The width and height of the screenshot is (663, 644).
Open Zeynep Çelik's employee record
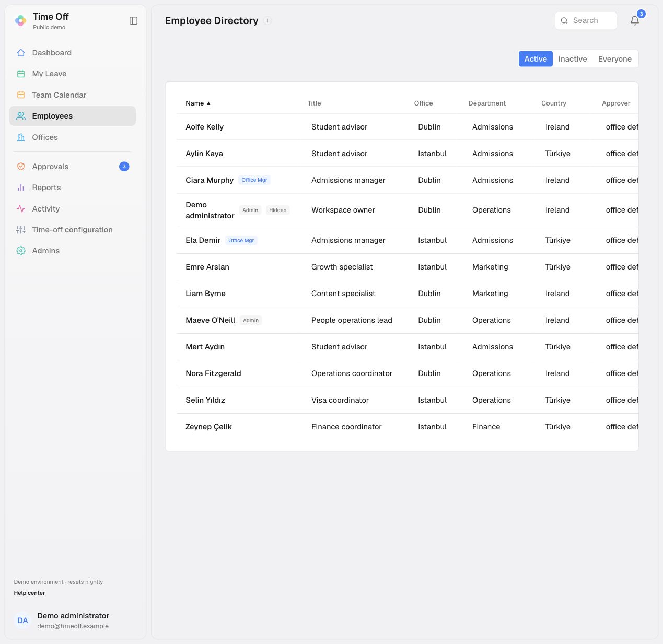coord(208,427)
